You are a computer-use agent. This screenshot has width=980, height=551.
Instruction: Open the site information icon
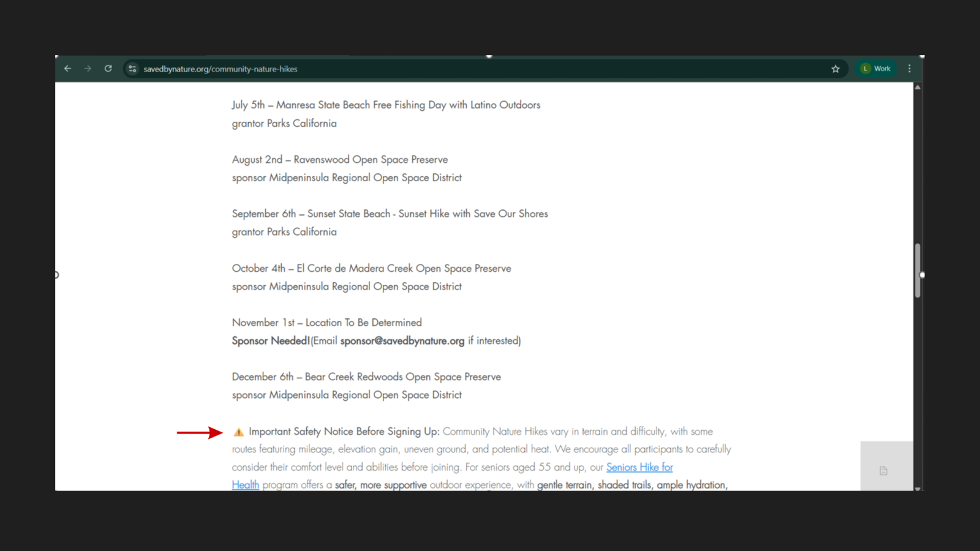(132, 69)
